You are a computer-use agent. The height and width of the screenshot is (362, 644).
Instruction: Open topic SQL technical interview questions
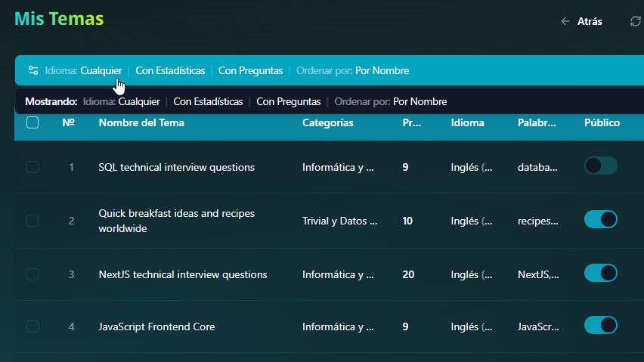click(x=177, y=168)
